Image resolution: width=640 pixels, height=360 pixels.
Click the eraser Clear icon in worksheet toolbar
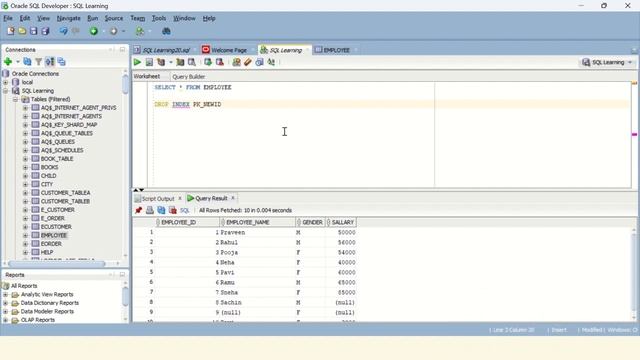coord(248,62)
